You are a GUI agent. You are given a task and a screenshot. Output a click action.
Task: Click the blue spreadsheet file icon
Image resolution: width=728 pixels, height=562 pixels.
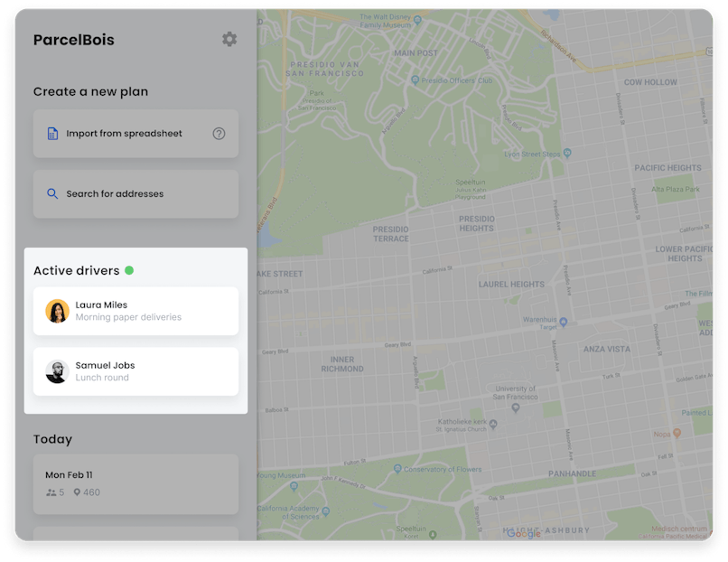click(x=52, y=133)
